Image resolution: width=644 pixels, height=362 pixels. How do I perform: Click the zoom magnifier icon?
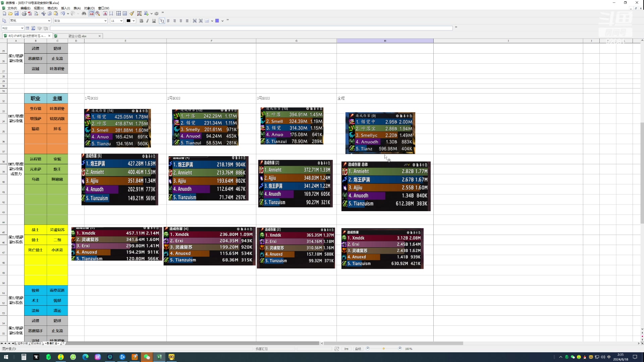click(x=98, y=13)
